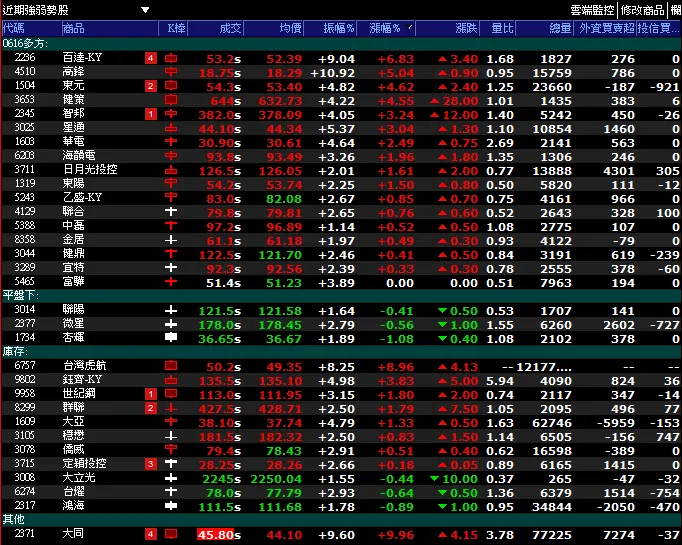
Task: Click the red badge 3 beside 定穎投控
Action: coord(150,465)
